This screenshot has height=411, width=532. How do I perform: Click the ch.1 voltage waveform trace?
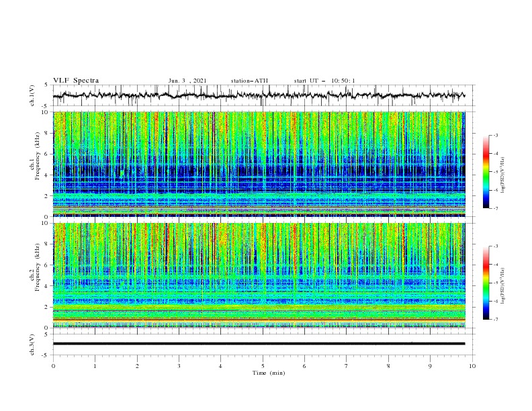click(259, 95)
